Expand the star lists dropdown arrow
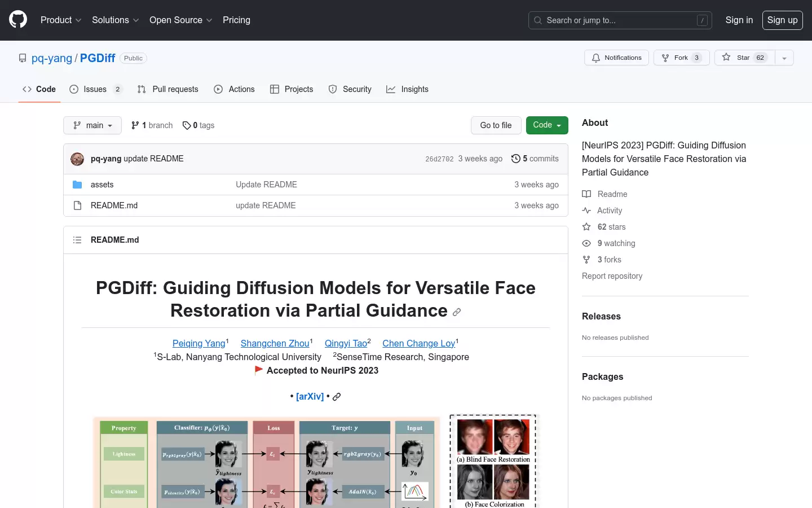 (784, 58)
